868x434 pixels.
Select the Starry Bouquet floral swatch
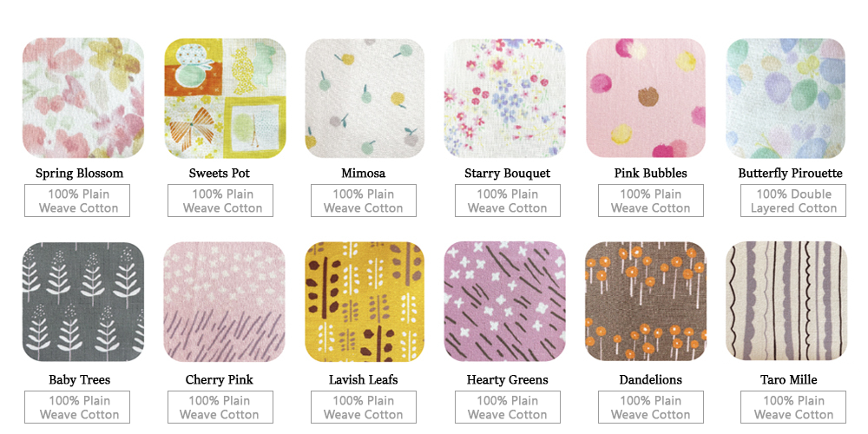point(505,98)
